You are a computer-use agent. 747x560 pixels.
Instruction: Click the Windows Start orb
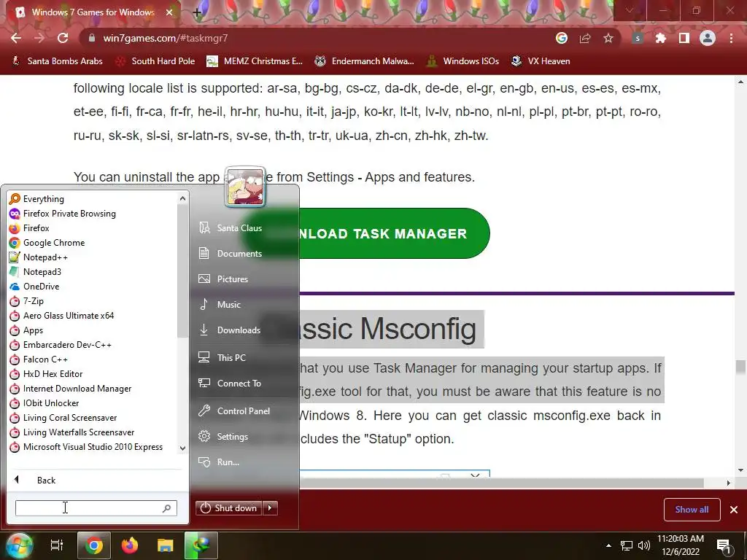(x=18, y=545)
